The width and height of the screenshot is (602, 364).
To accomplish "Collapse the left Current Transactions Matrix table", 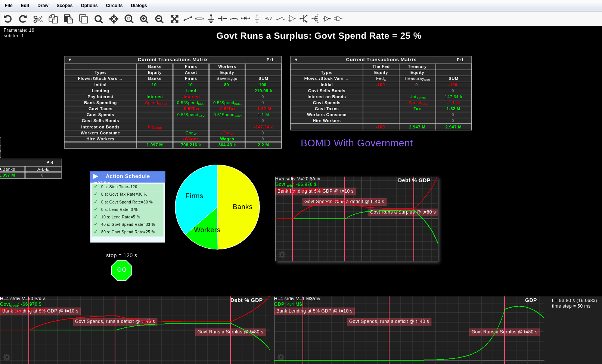I will click(70, 60).
